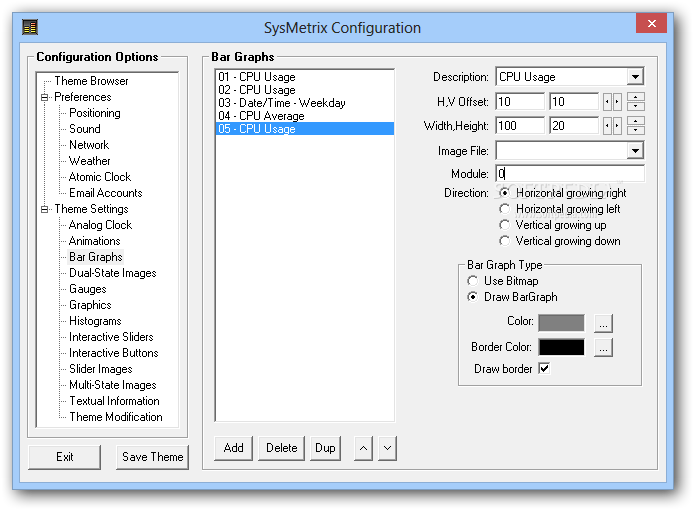Open the Description dropdown
Viewport: 694px width, 510px height.
pyautogui.click(x=635, y=77)
